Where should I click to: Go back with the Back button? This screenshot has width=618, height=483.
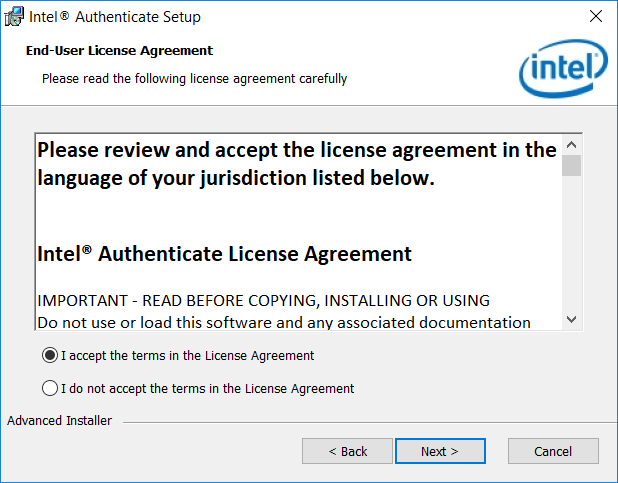[347, 451]
